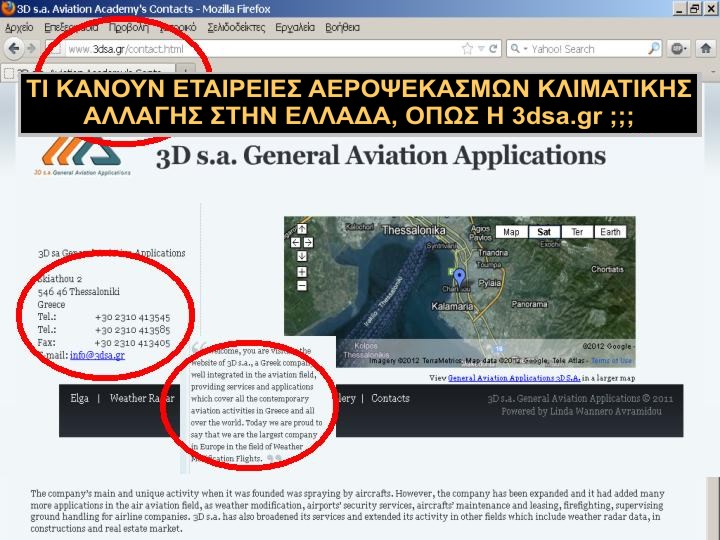This screenshot has height=540, width=720.
Task: Click the 3D s.a. General Aviation Applications heading
Action: tap(381, 156)
